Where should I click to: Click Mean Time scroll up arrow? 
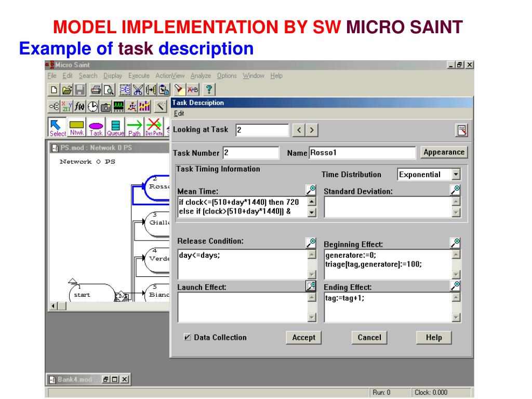pos(312,201)
